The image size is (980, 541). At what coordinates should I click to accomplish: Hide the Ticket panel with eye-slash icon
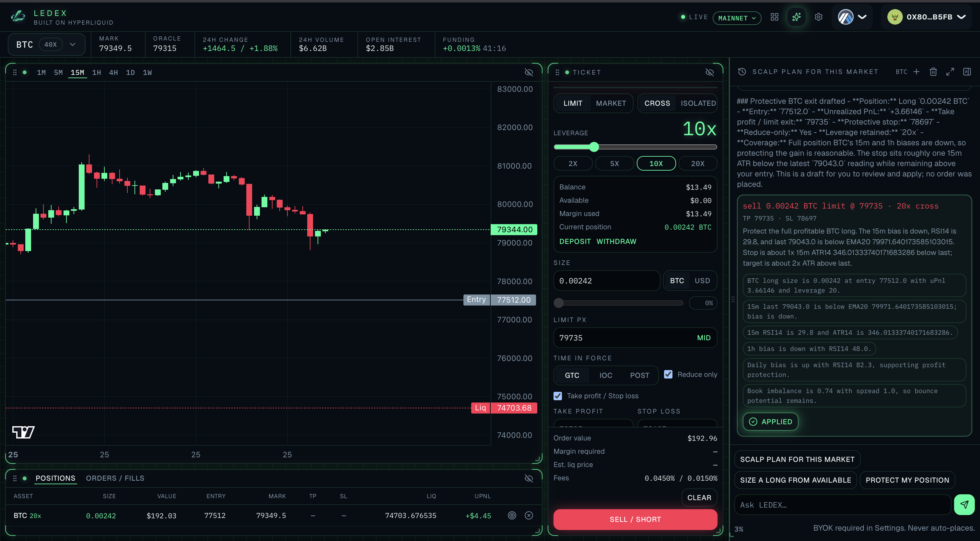709,72
